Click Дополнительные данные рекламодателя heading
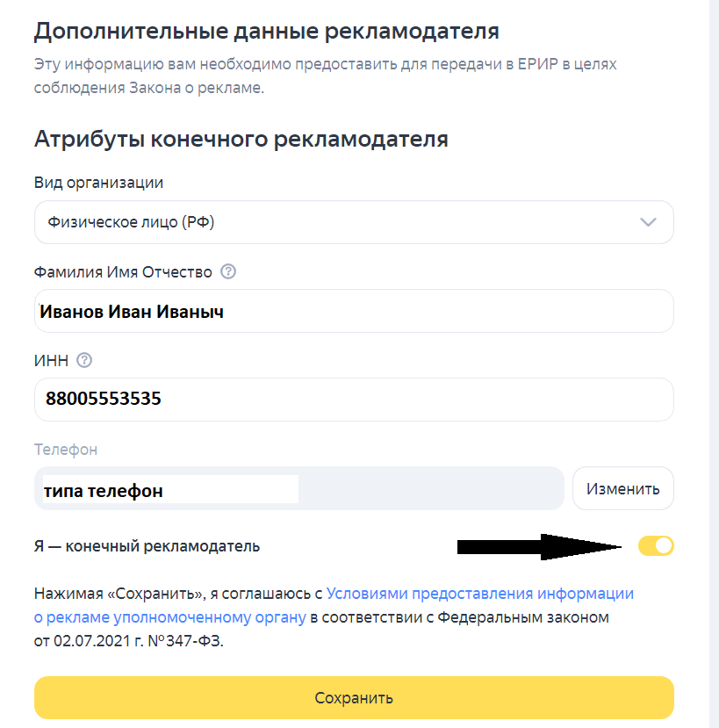719x728 pixels. pos(266,32)
